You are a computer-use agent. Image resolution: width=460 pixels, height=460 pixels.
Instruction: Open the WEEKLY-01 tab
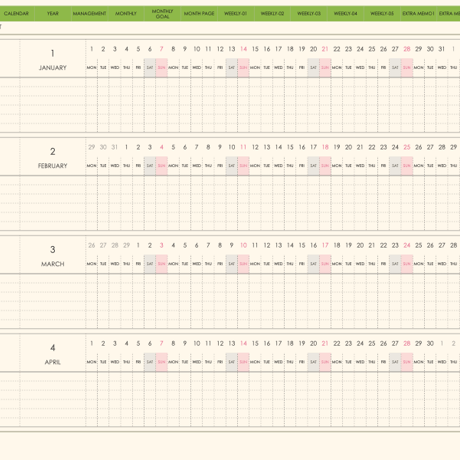[236, 14]
